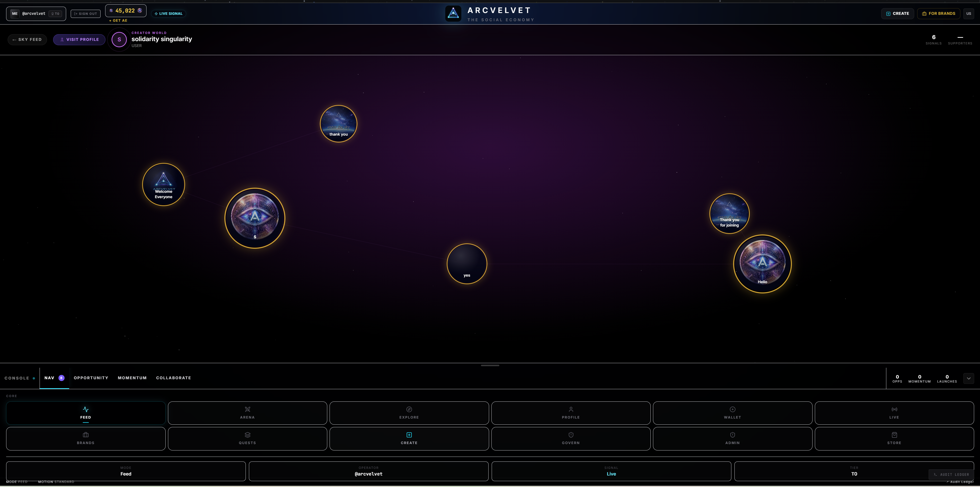Open the Brands briefcase tile
The height and width of the screenshot is (487, 980).
click(86, 438)
